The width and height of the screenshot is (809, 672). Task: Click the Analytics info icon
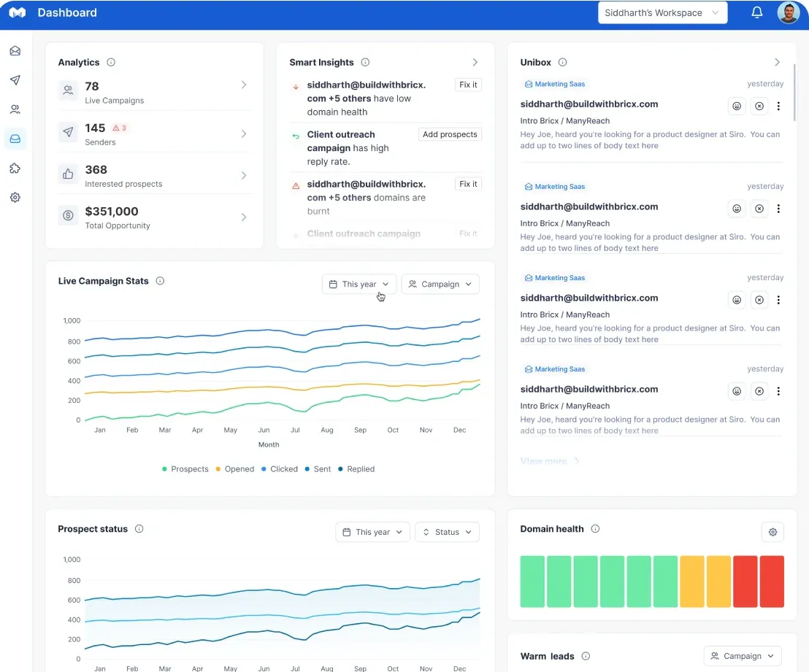pos(111,62)
